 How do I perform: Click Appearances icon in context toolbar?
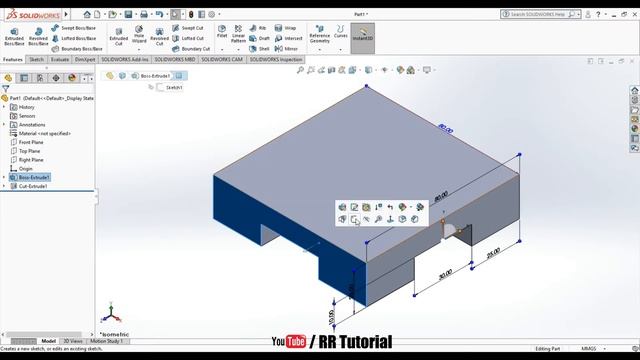pyautogui.click(x=402, y=207)
